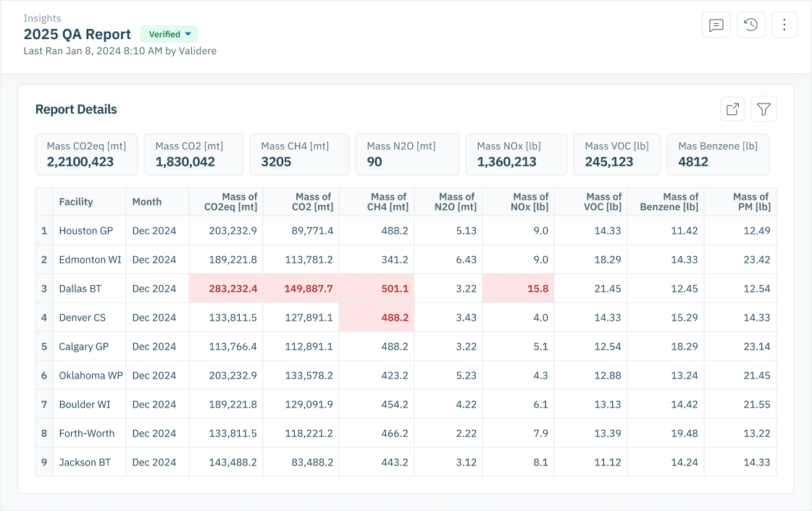Select the Edmonton WI facility cell
812x511 pixels.
pyautogui.click(x=90, y=260)
